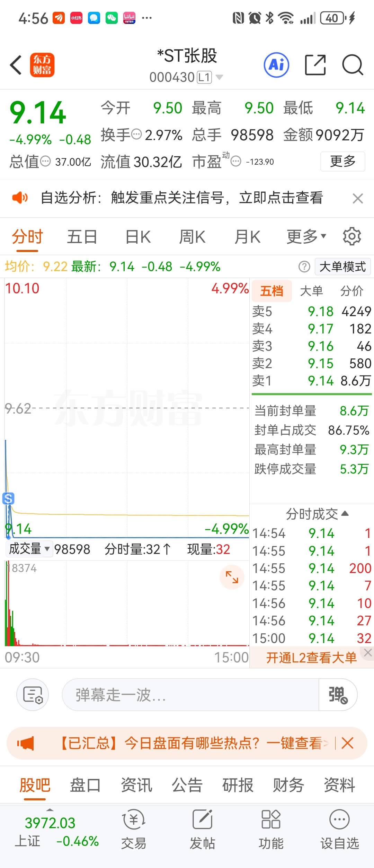Screen dimensions: 374x868
Task: Expand the 更多 chart period dropdown
Action: (306, 237)
